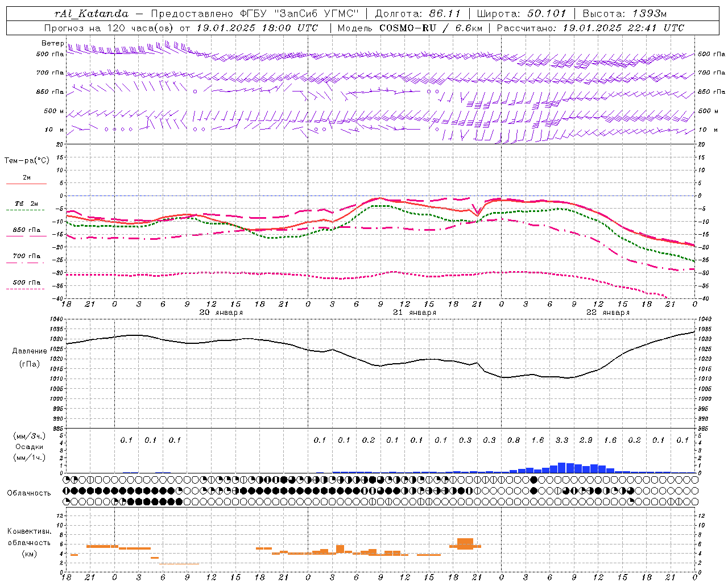Viewport: 728px width, 582px height.
Task: Click the 22 января date label
Action: (608, 313)
